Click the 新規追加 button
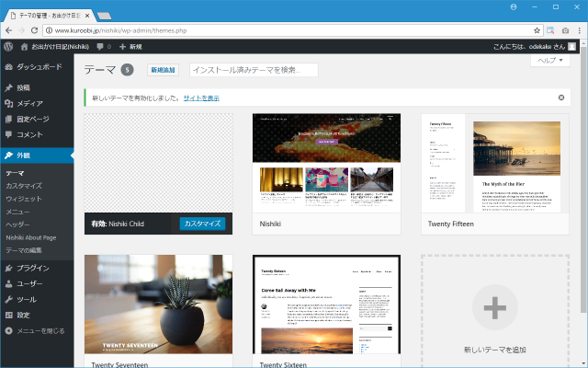 pyautogui.click(x=163, y=70)
